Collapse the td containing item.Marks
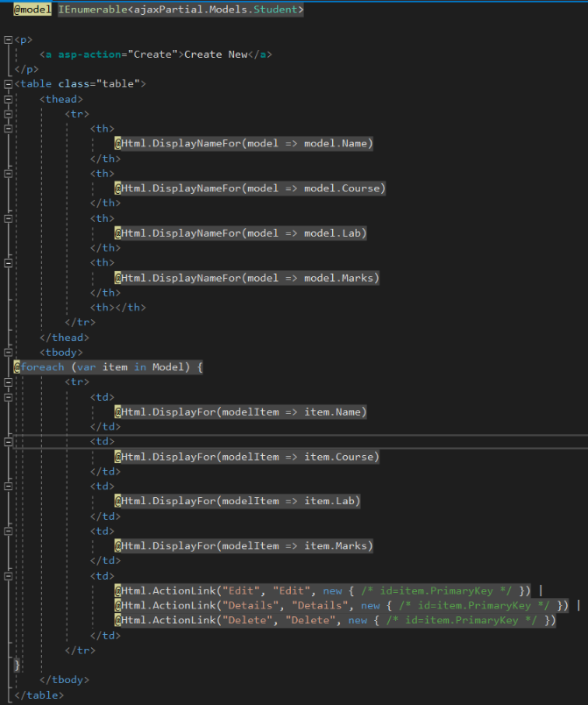Image resolution: width=588 pixels, height=705 pixels. click(8, 531)
